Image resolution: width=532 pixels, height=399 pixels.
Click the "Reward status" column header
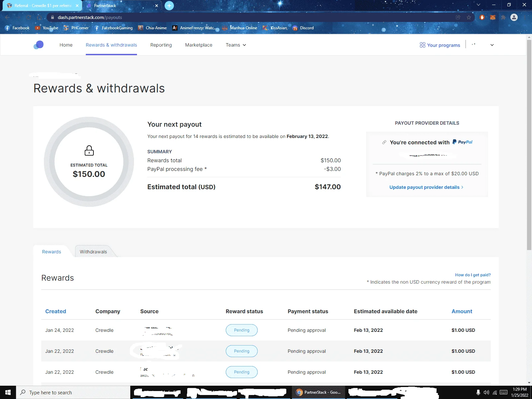pos(244,311)
